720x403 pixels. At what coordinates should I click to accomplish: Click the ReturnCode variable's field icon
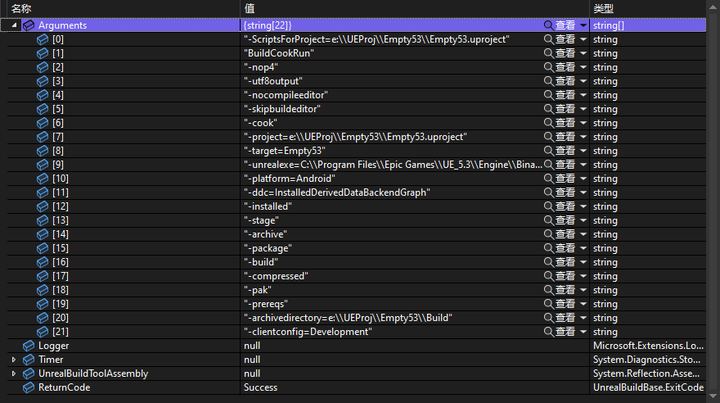(x=28, y=387)
